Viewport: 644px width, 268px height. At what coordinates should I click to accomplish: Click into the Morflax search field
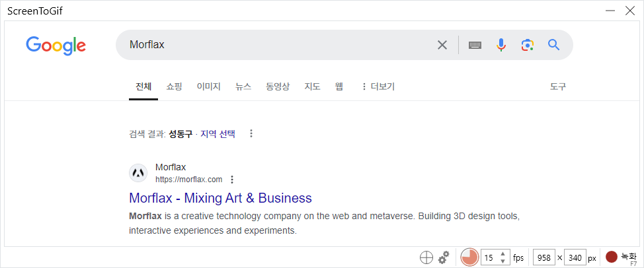click(x=279, y=45)
